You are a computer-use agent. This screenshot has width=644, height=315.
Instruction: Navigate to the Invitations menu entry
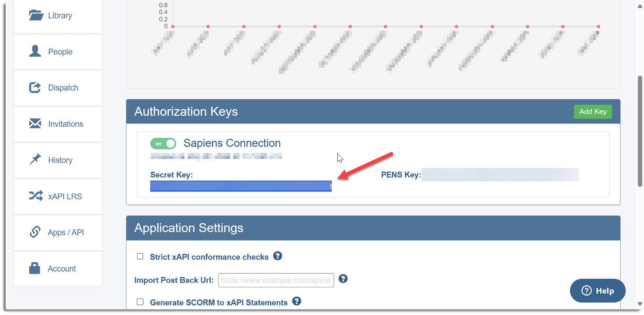click(x=65, y=124)
